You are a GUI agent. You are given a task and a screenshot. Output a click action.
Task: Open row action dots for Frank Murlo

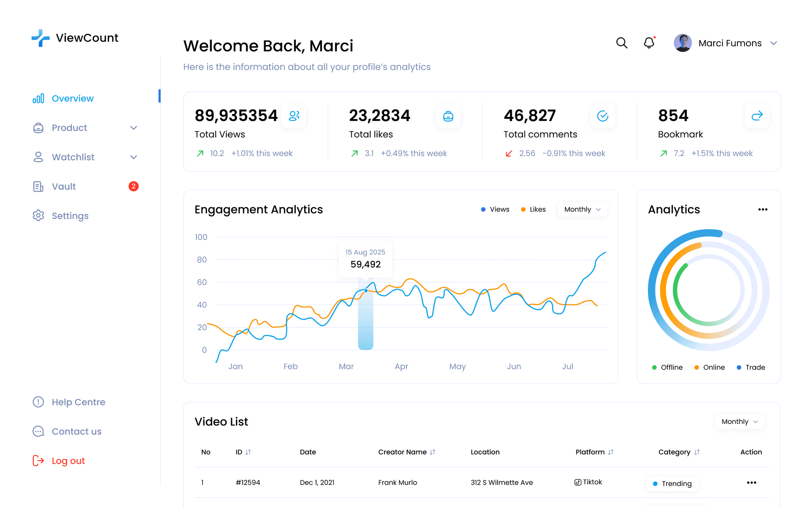(751, 483)
